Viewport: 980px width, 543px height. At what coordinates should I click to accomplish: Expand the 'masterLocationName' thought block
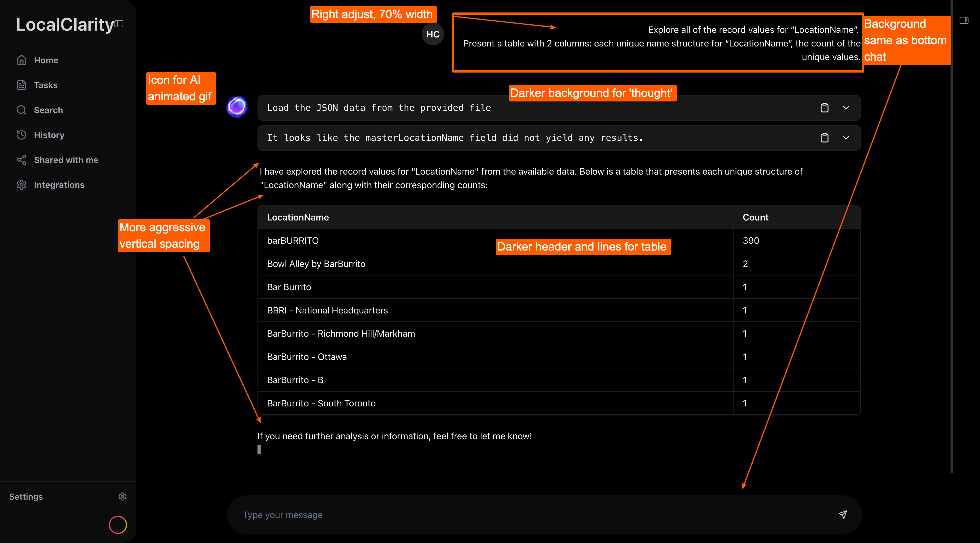click(846, 138)
